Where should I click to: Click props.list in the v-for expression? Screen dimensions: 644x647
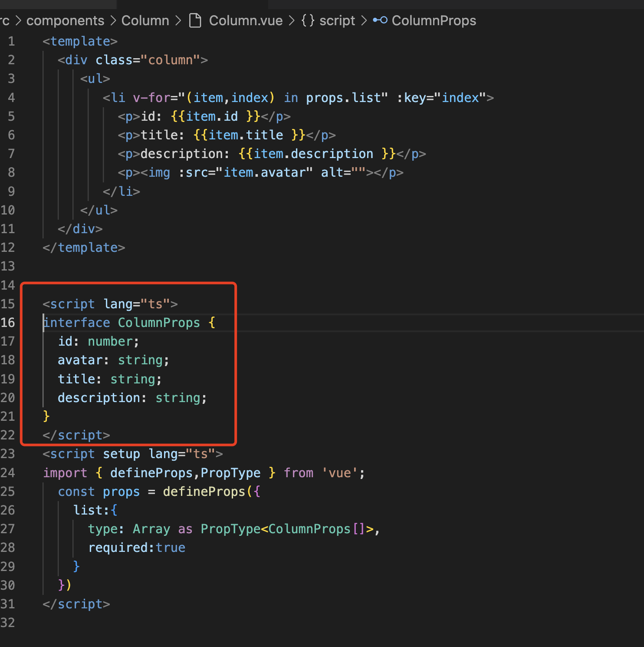tap(343, 98)
